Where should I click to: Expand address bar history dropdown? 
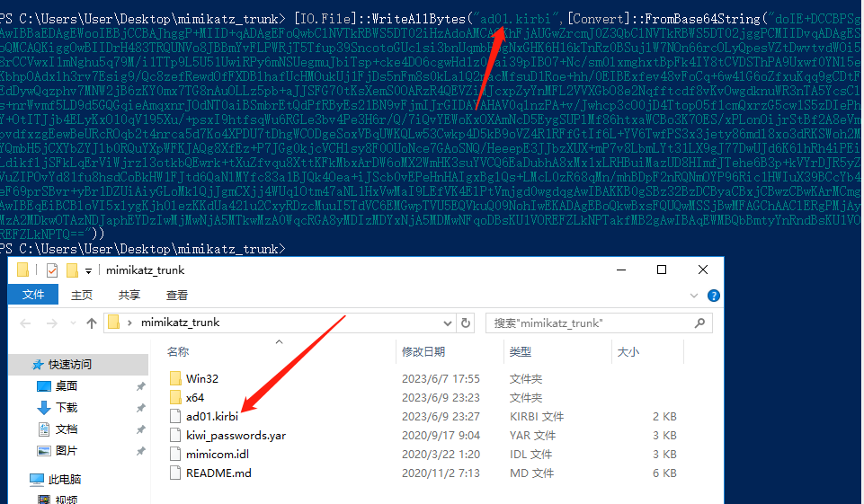click(x=448, y=323)
